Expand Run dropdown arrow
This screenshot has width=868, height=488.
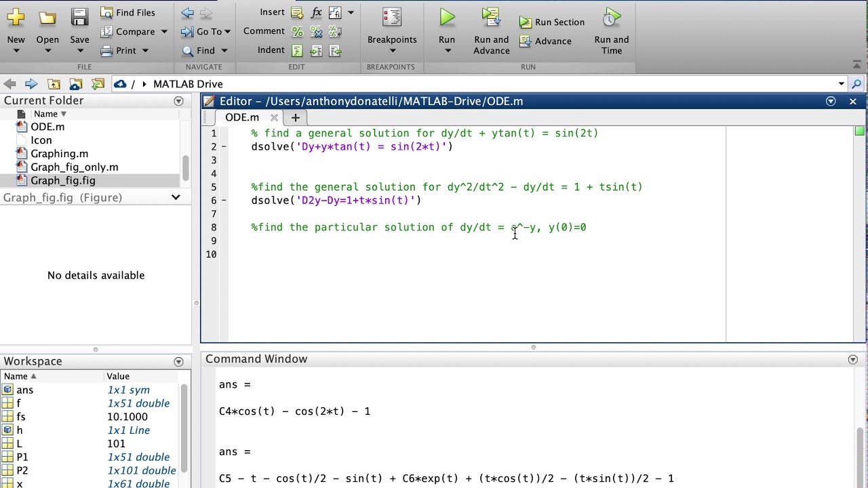(x=447, y=51)
